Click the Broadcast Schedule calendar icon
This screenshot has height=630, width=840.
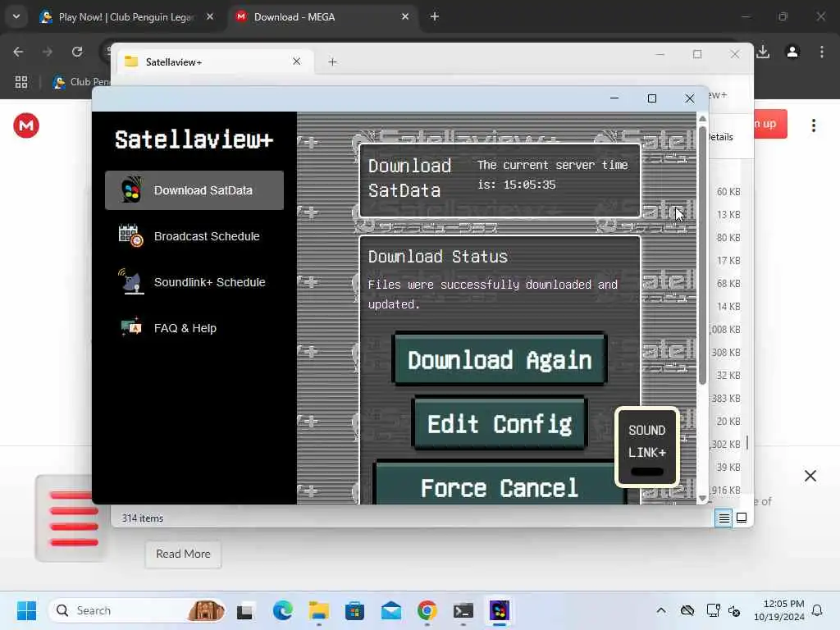130,235
